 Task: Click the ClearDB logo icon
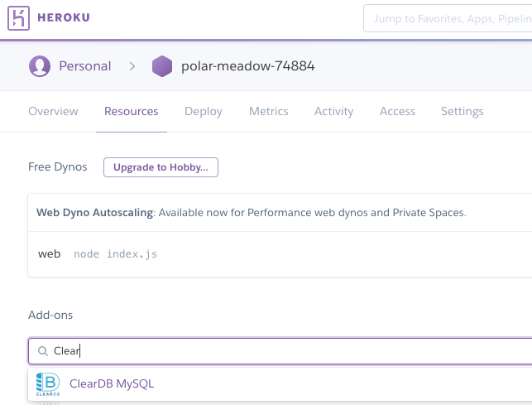click(48, 384)
